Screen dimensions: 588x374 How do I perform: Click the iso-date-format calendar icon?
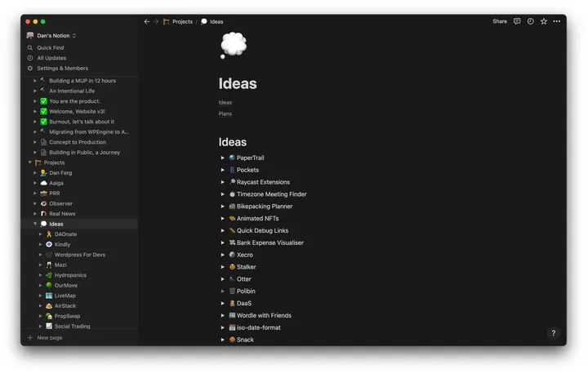point(232,327)
